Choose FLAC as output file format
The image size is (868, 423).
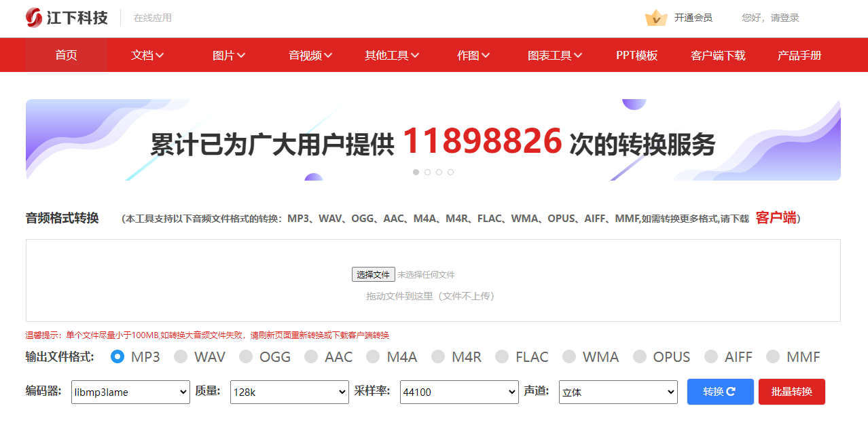click(502, 356)
